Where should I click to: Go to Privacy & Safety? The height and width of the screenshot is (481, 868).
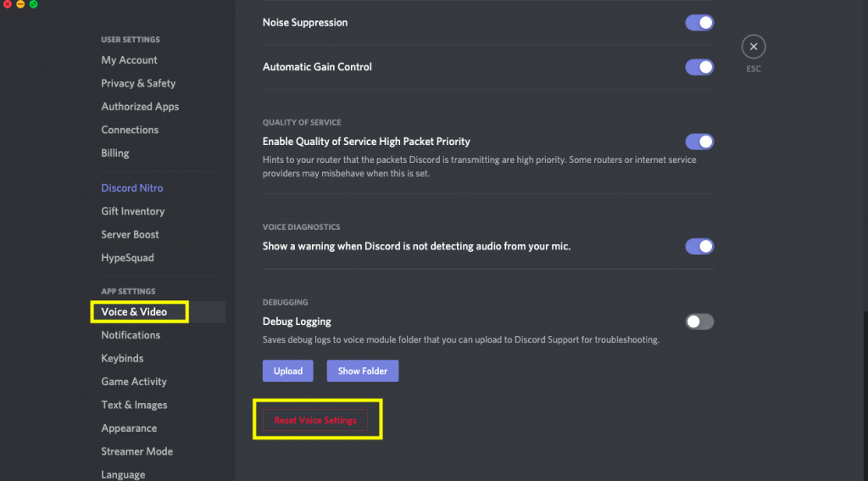[138, 83]
